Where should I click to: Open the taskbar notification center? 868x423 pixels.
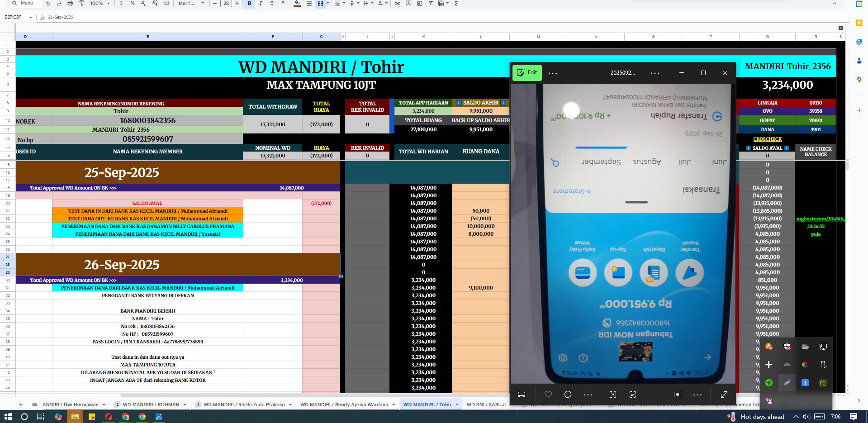click(x=854, y=417)
